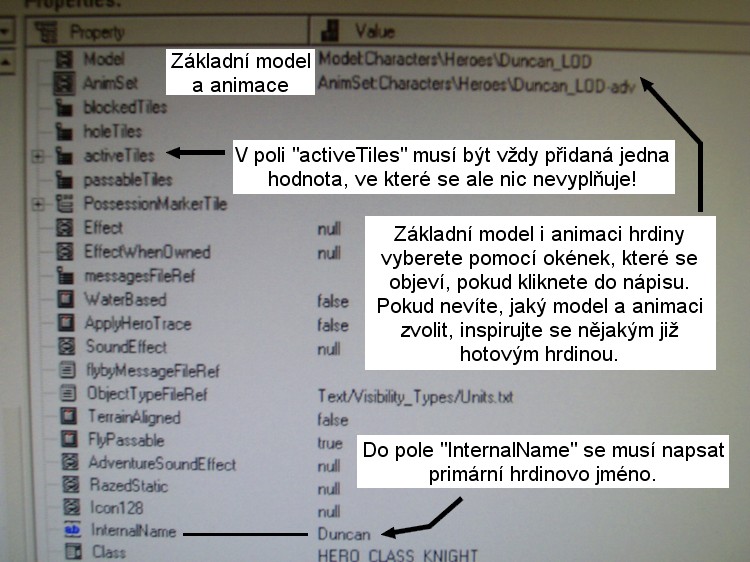Sort by the Value column header
Screen dimensions: 750x562
530,31
